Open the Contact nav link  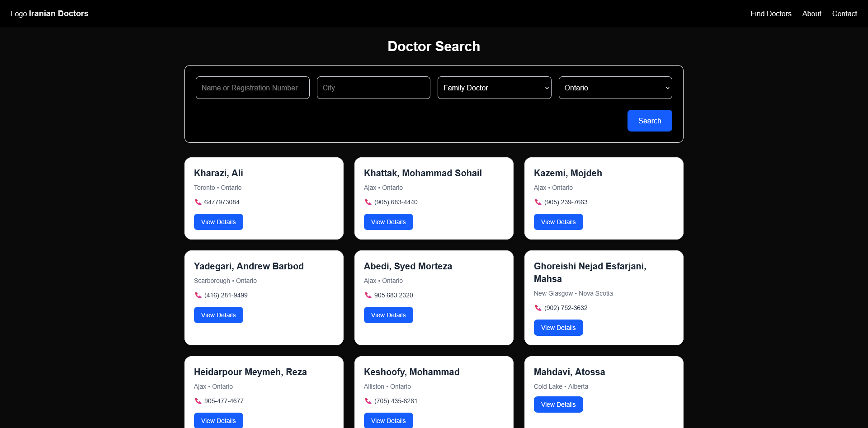tap(844, 14)
